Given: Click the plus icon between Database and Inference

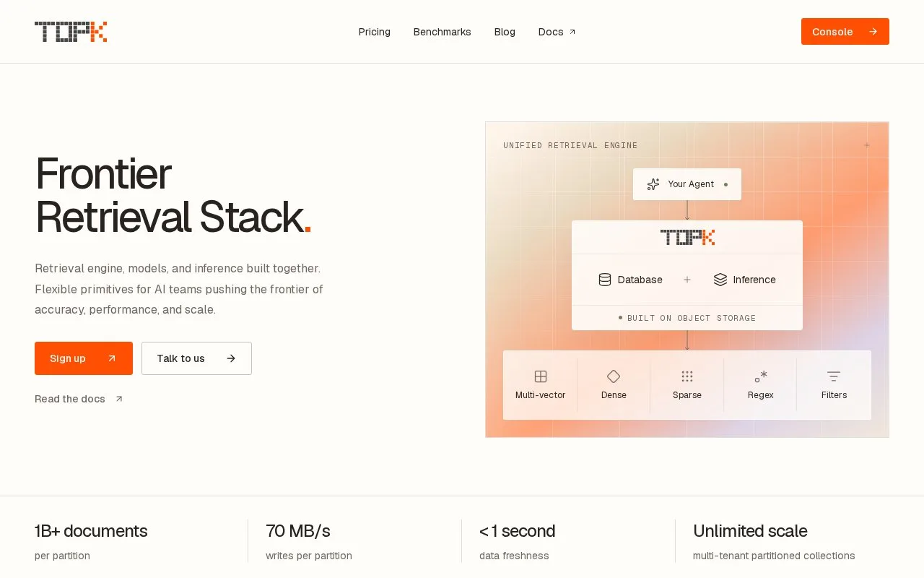Looking at the screenshot, I should tap(687, 280).
